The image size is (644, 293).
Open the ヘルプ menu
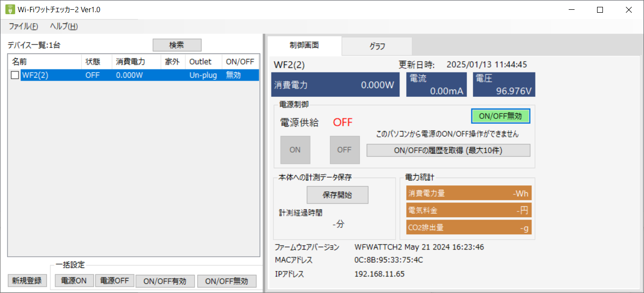tap(64, 26)
